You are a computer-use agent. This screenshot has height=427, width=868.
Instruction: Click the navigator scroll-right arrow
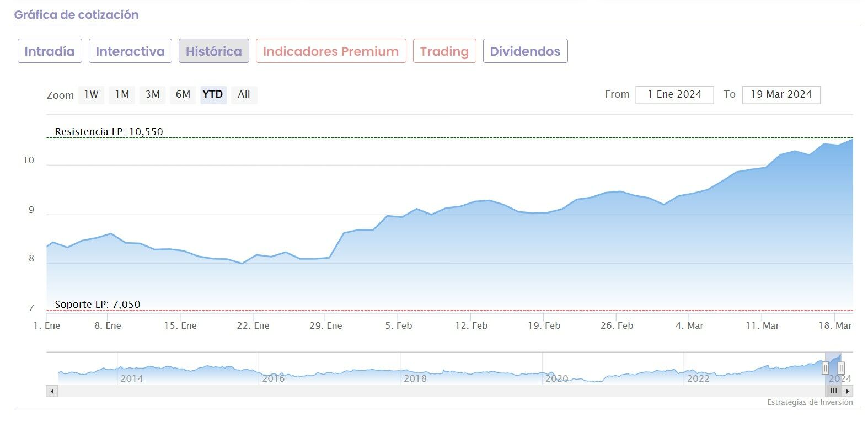click(848, 391)
